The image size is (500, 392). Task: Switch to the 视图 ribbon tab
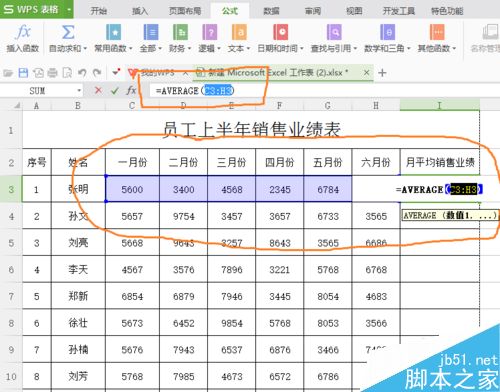[354, 11]
